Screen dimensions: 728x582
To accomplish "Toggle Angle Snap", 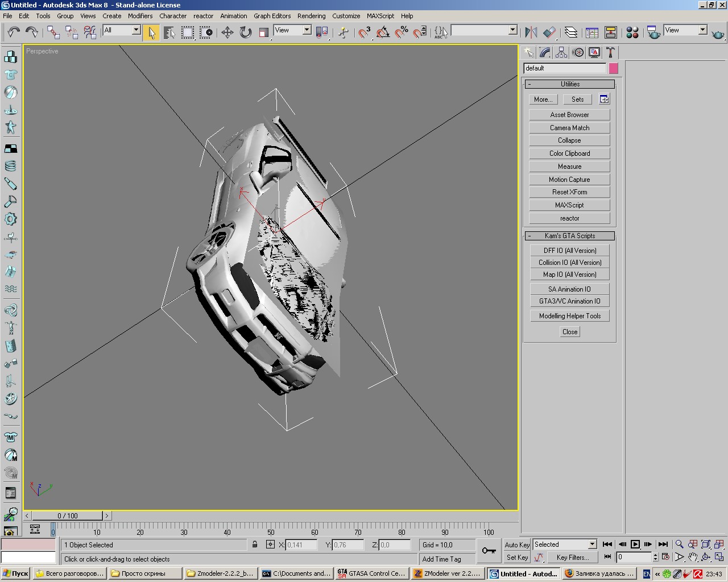I will [383, 32].
